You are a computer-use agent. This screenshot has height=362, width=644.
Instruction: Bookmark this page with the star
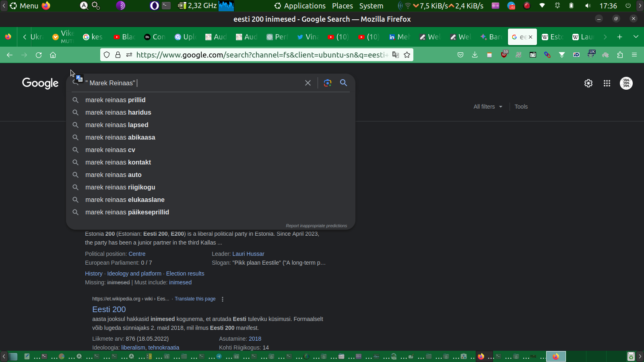[407, 55]
